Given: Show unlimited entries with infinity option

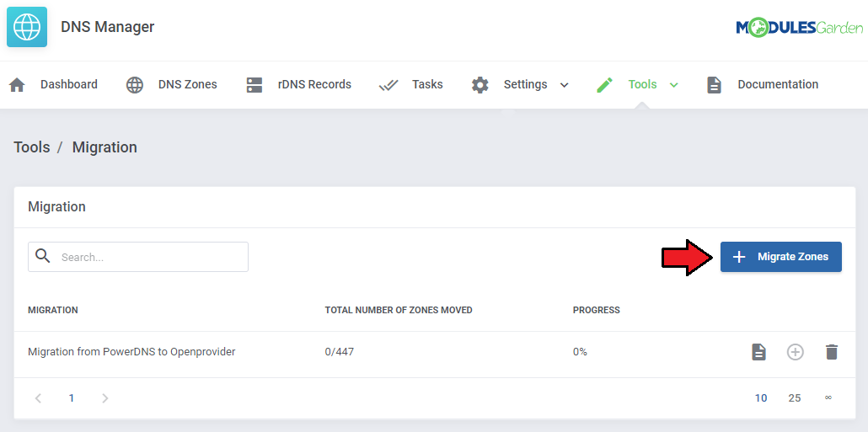Looking at the screenshot, I should pyautogui.click(x=828, y=397).
